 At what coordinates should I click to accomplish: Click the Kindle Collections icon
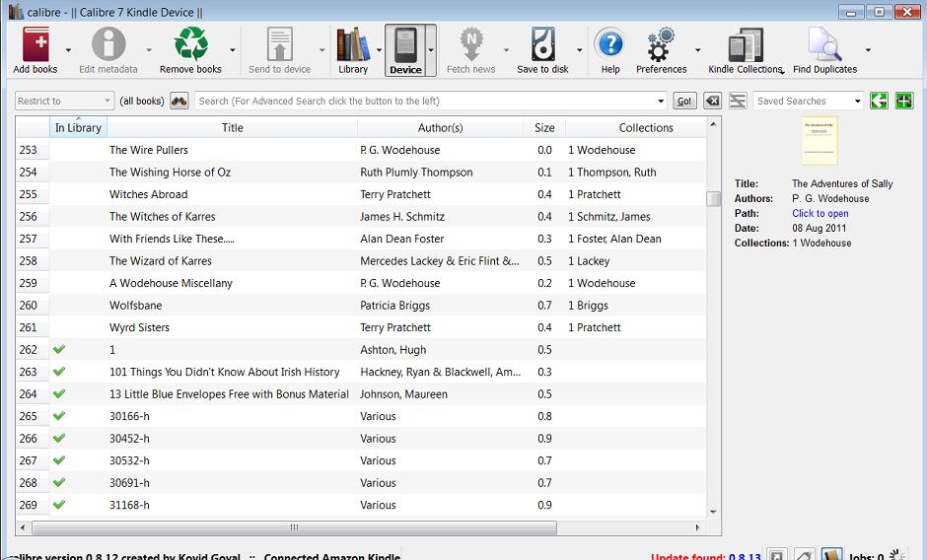pos(745,45)
